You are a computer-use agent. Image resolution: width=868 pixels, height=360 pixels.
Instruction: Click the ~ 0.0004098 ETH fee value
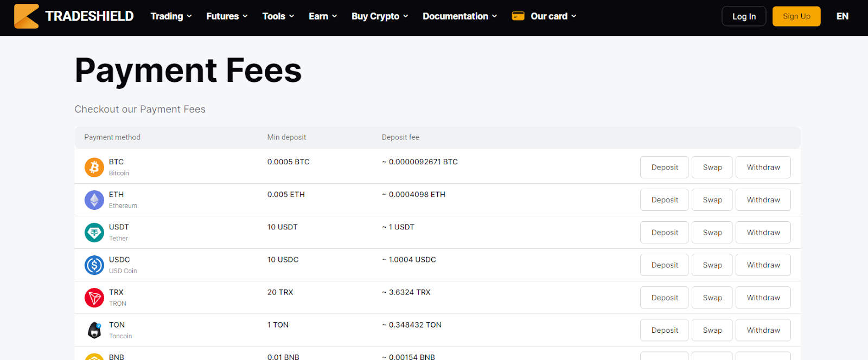[413, 194]
